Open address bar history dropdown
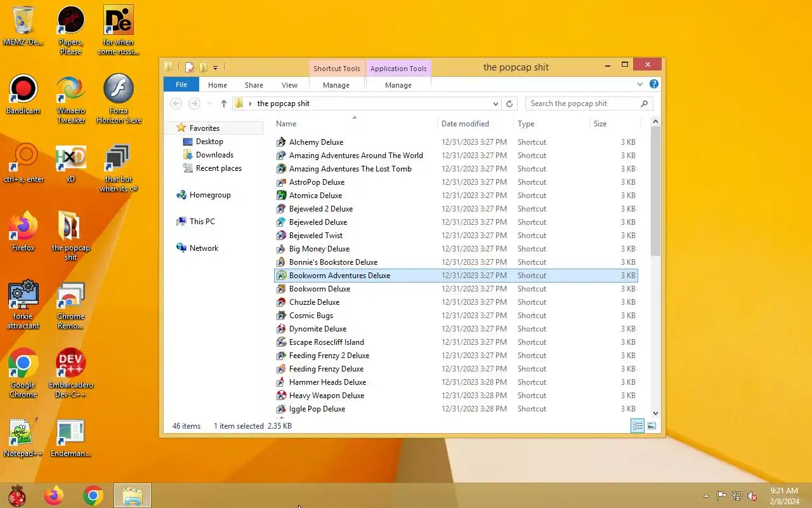The image size is (812, 508). [x=495, y=104]
